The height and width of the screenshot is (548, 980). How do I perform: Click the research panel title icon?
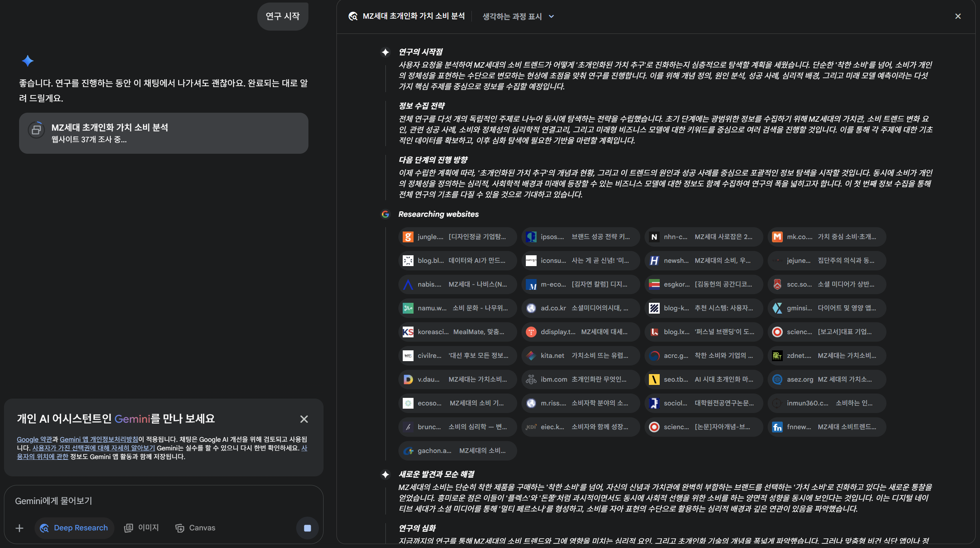[353, 16]
